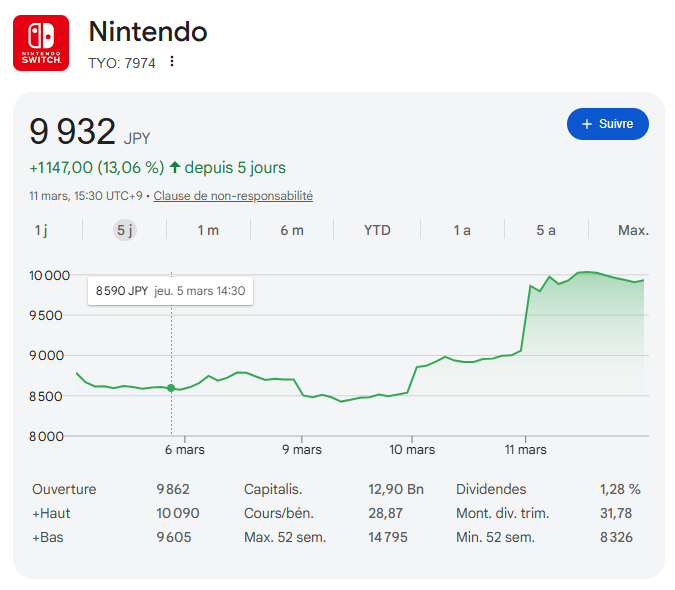Click the 6 mars axis label
Image resolution: width=675 pixels, height=590 pixels.
point(185,450)
